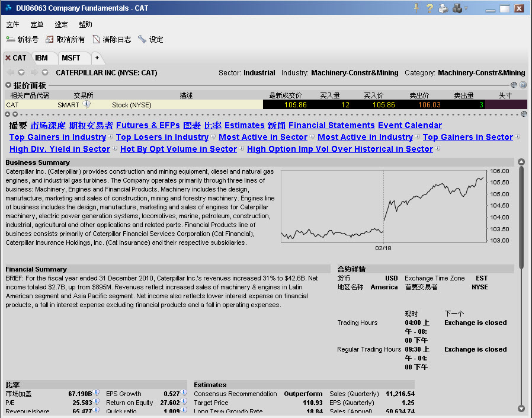Screen dimensions: 532x418
Task: Open the forward navigation history dropdown arrow
Action: point(44,73)
